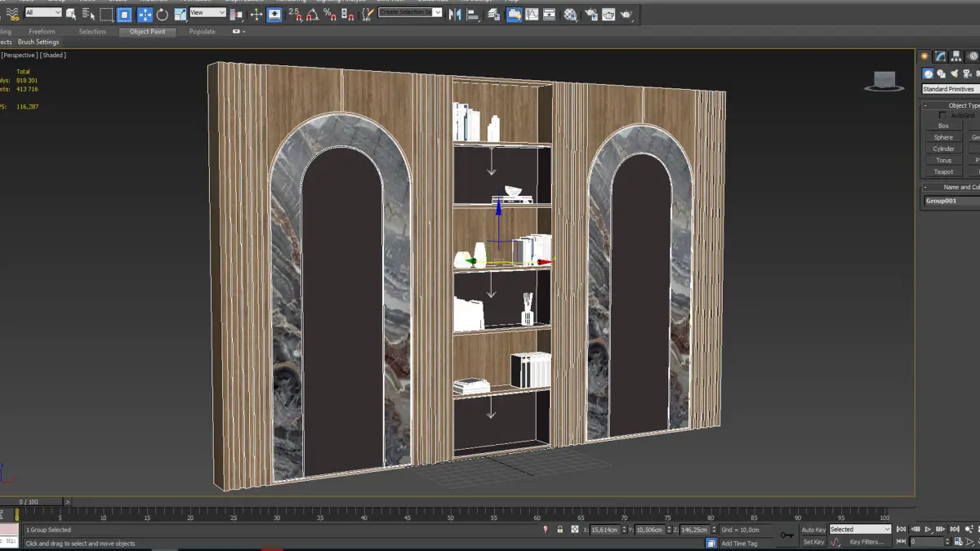Select the Select and Rotate tool
This screenshot has height=551, width=980.
pyautogui.click(x=163, y=15)
